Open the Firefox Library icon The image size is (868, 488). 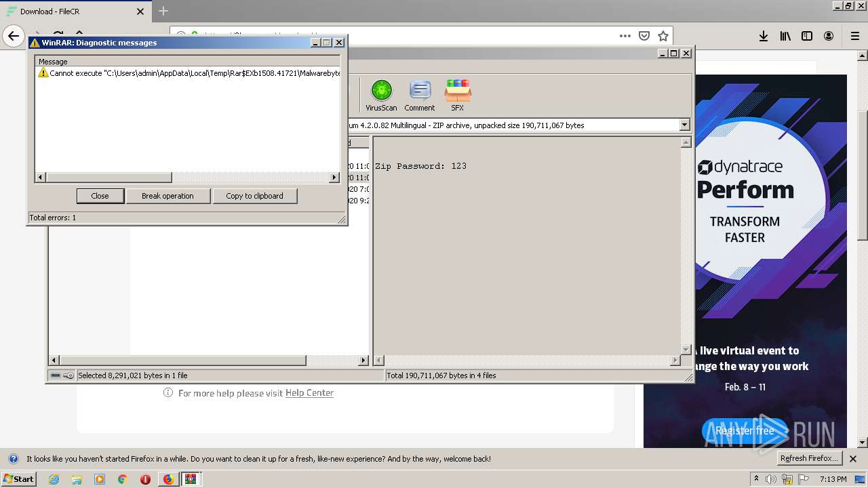pos(785,36)
